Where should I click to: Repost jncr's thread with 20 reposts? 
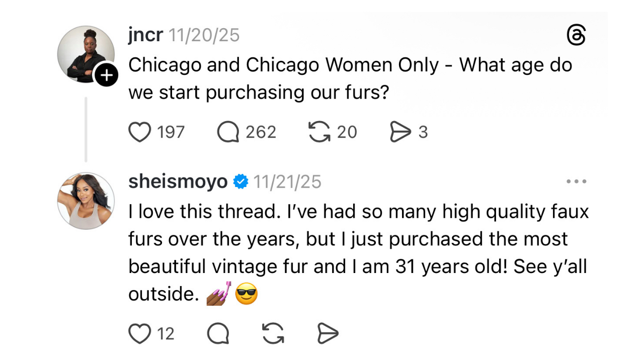(318, 132)
